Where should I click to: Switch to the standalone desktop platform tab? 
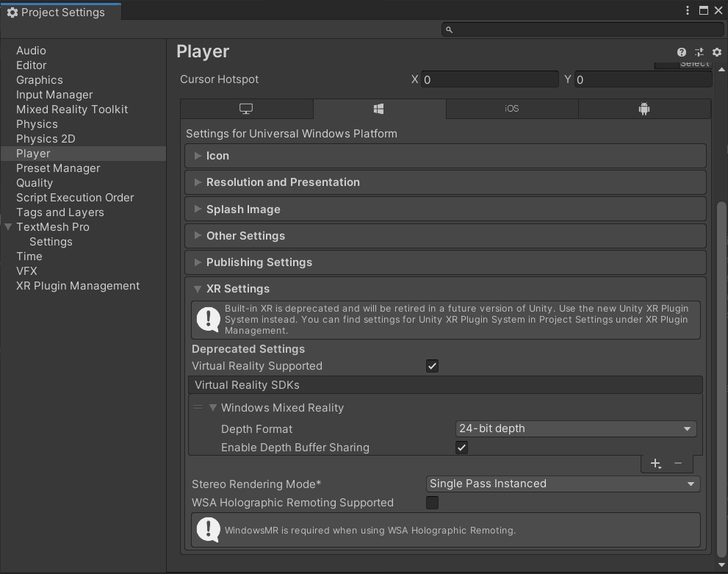(x=246, y=109)
